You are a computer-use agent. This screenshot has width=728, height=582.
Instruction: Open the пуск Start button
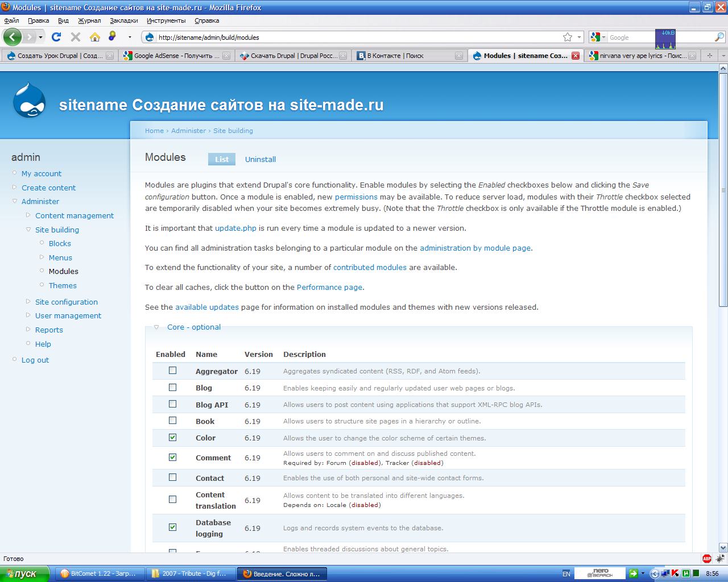pos(24,573)
